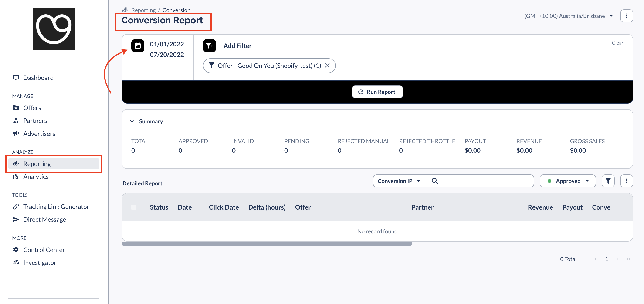Click the Add Filter funnel icon
The width and height of the screenshot is (644, 304).
[x=209, y=46]
